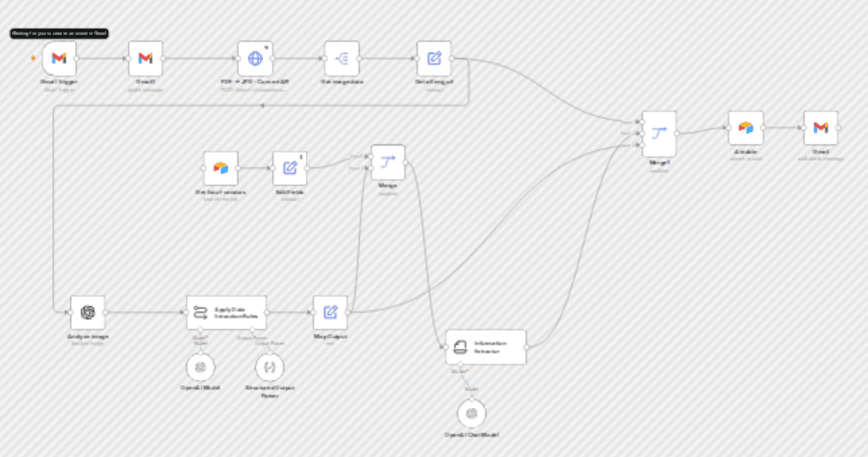This screenshot has width=868, height=457.
Task: Click the output connector of Information Extractor
Action: tap(526, 347)
